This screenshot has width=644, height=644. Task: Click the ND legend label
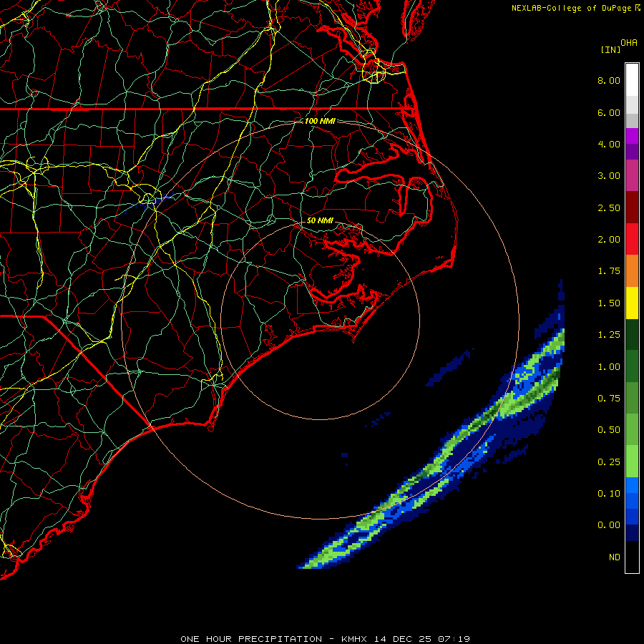615,557
